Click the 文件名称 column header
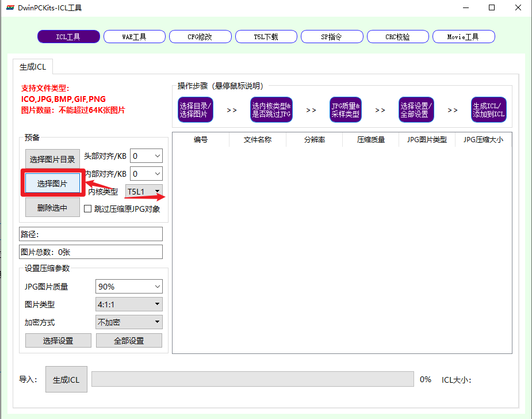532x419 pixels. pos(258,139)
